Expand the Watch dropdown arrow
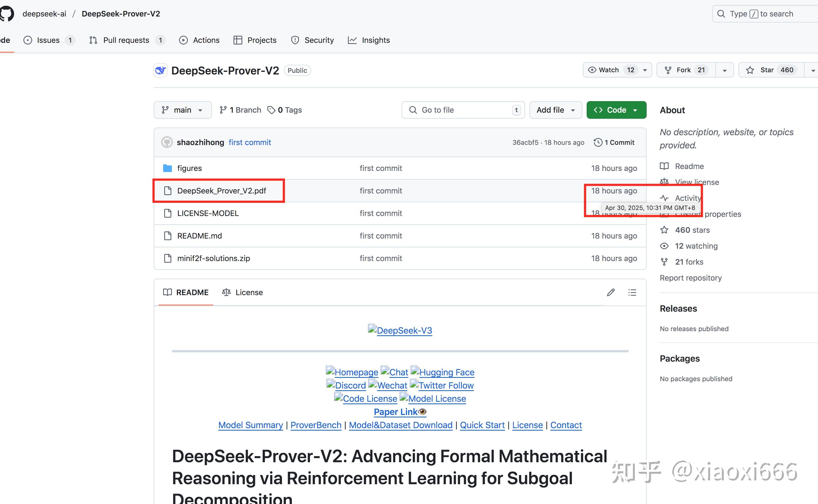 point(644,70)
